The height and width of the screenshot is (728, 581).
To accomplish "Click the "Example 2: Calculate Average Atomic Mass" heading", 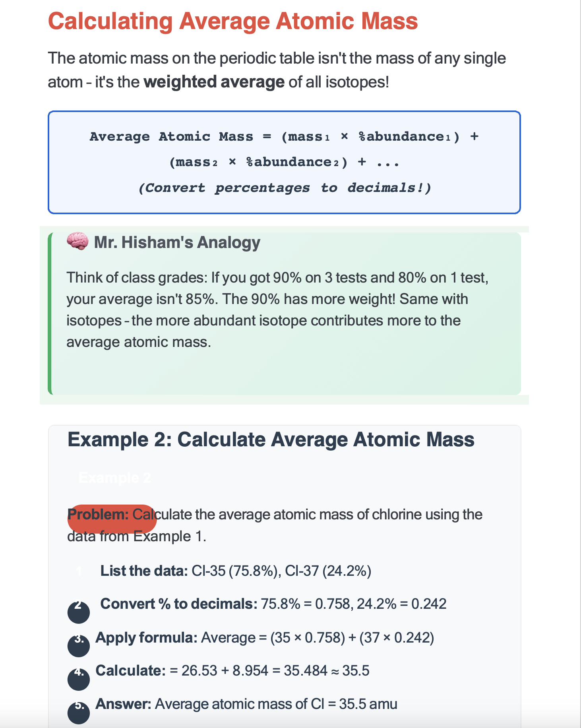I will 271,440.
